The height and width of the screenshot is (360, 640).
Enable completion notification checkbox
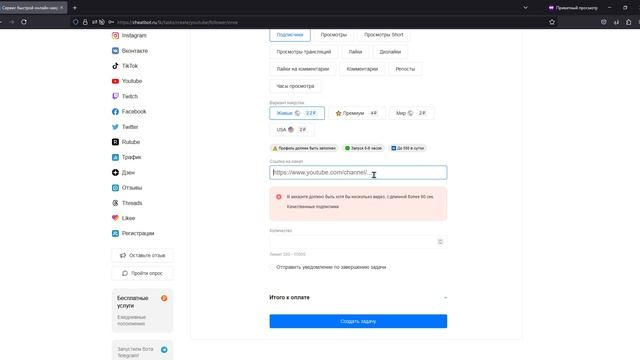click(272, 267)
